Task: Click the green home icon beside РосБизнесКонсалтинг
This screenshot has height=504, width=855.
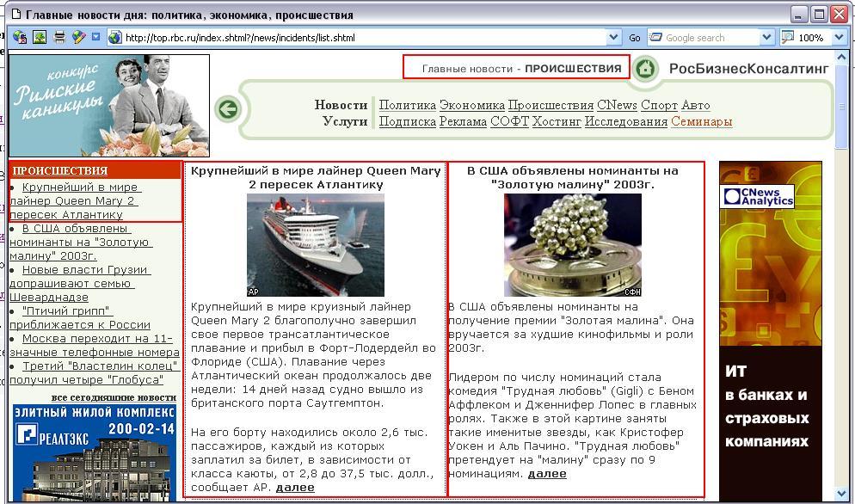Action: [x=645, y=69]
